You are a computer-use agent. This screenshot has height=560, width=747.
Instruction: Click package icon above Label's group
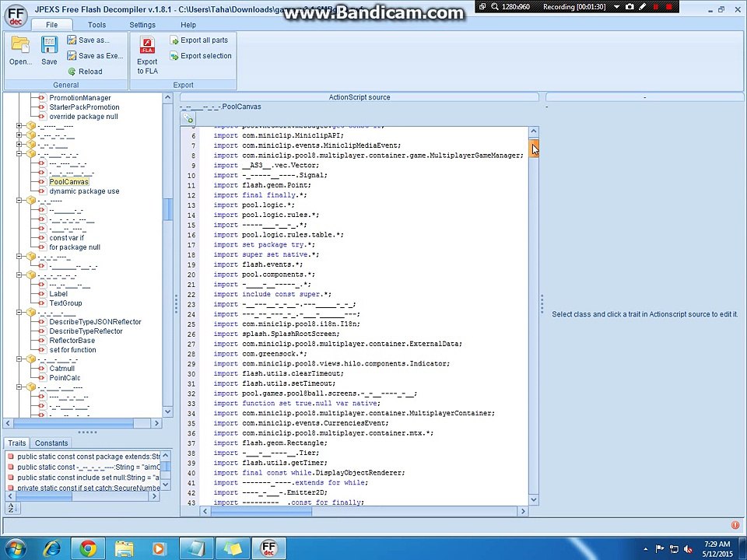[x=31, y=275]
